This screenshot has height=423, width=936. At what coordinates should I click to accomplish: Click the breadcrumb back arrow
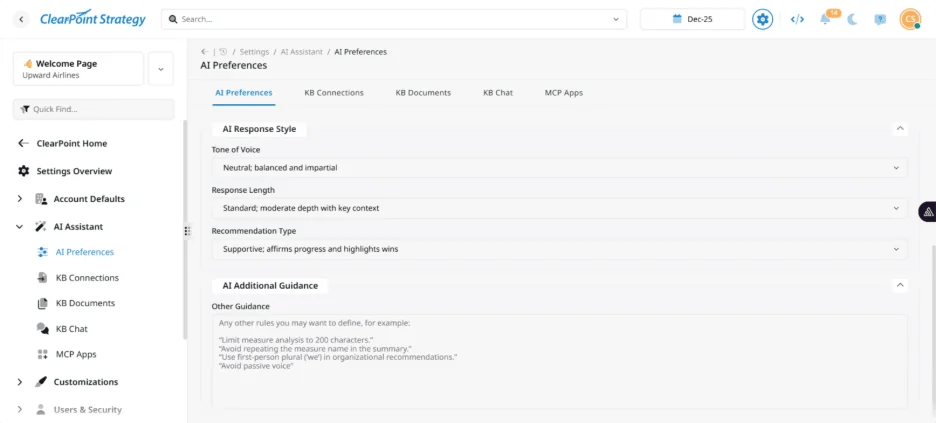click(205, 52)
